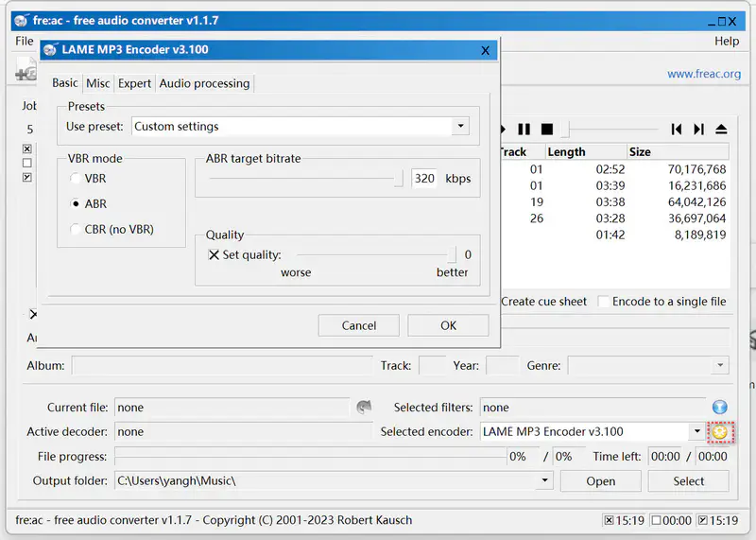
Task: Expand the Use preset dropdown
Action: click(460, 126)
